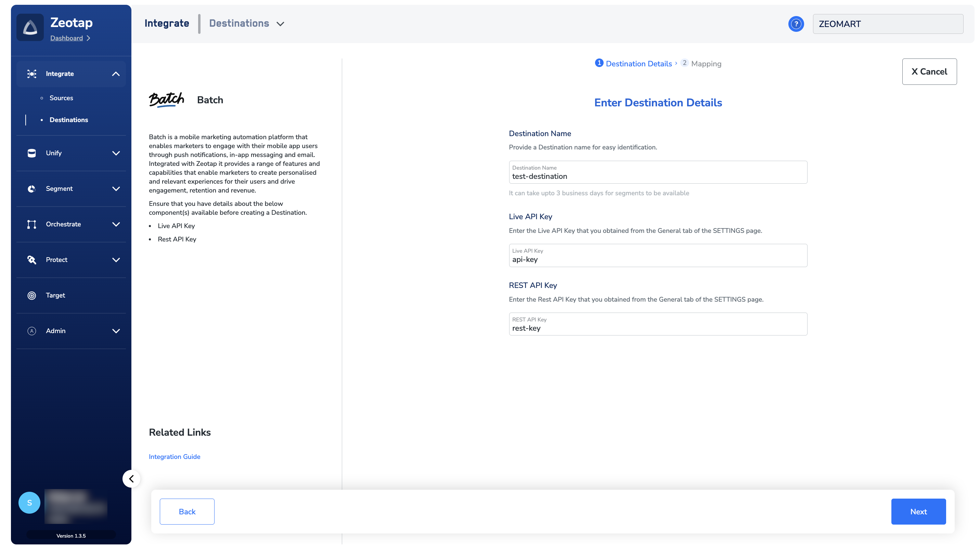980x554 pixels.
Task: Open the Integration Guide link
Action: 175,457
